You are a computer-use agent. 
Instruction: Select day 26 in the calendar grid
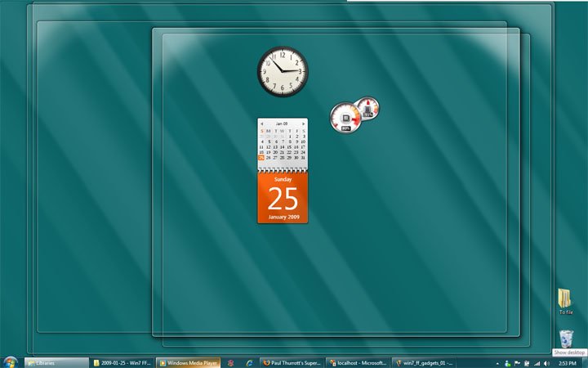click(268, 158)
